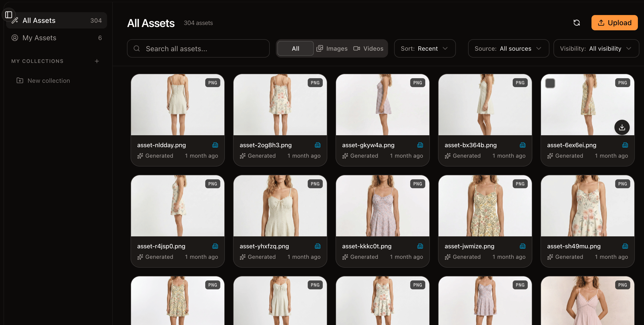
Task: Click the refresh assets icon
Action: (x=576, y=23)
